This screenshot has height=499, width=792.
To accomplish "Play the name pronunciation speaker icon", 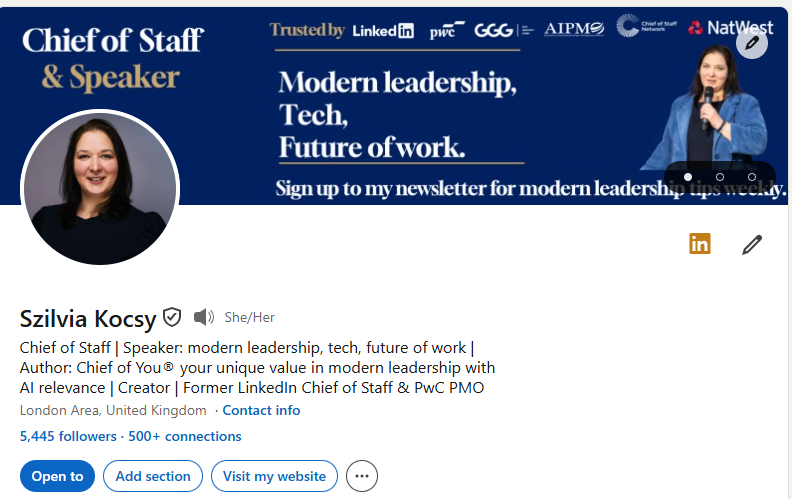I will click(x=204, y=317).
